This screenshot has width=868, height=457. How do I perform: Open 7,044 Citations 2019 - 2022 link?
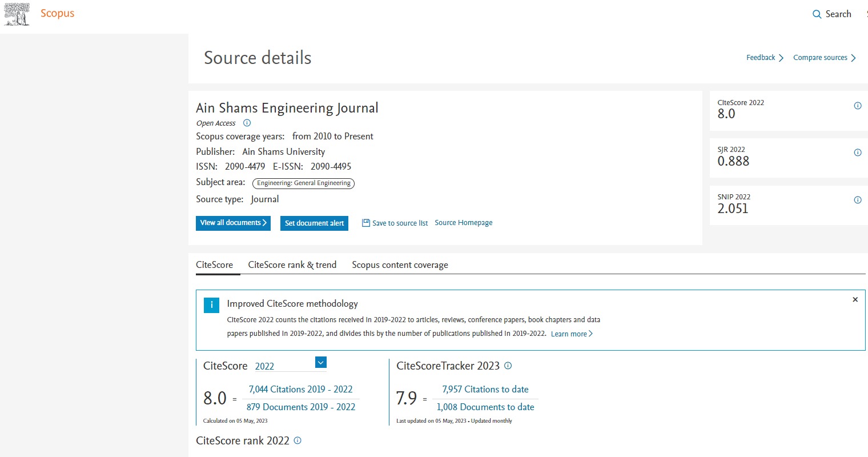[x=300, y=390]
